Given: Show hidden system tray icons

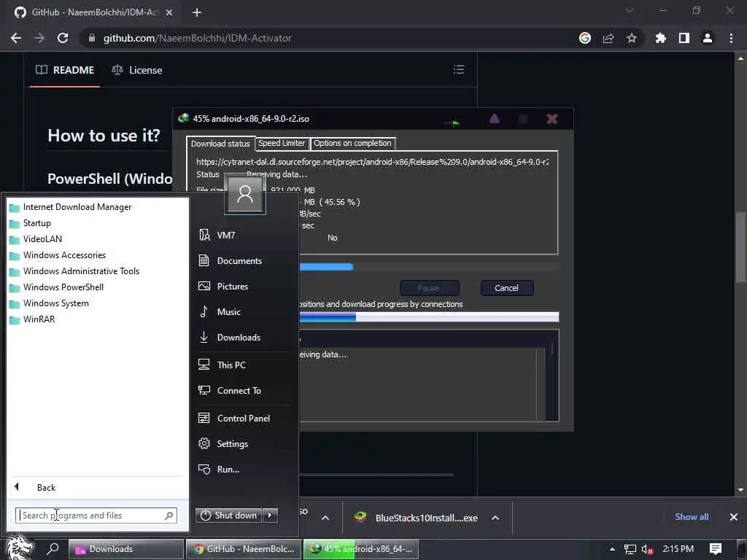Looking at the screenshot, I should 612,549.
